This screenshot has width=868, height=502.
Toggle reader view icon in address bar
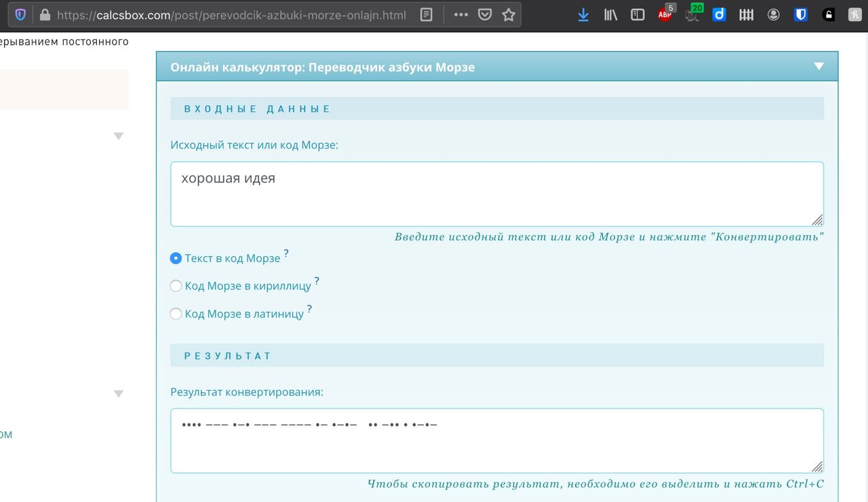pyautogui.click(x=426, y=14)
